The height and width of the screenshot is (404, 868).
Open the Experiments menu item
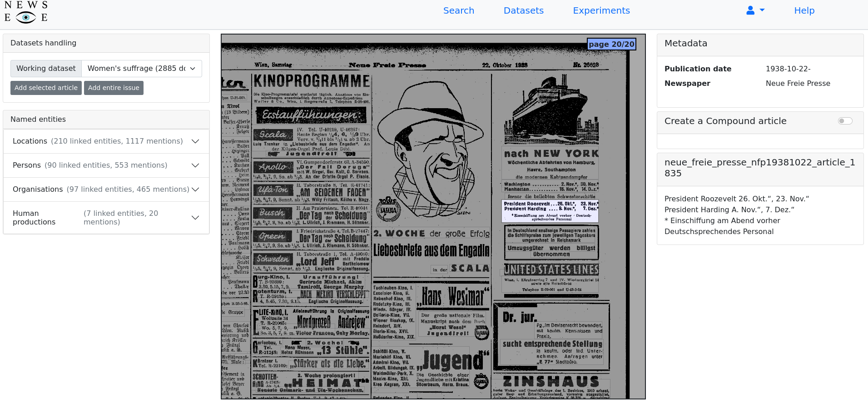601,10
